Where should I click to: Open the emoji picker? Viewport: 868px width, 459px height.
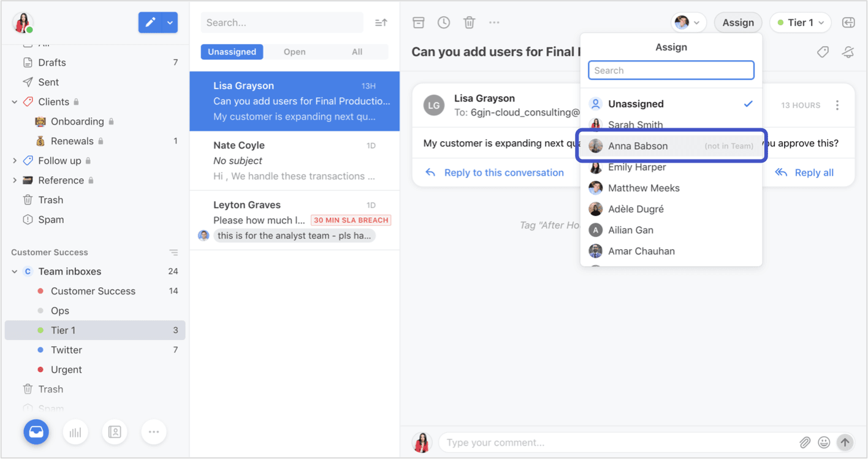[824, 442]
